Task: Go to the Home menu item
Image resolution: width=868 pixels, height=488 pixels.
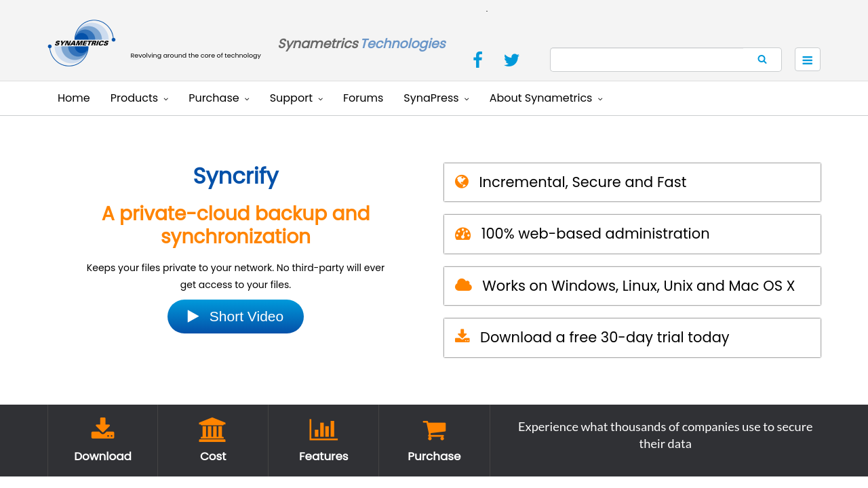Action: click(74, 98)
